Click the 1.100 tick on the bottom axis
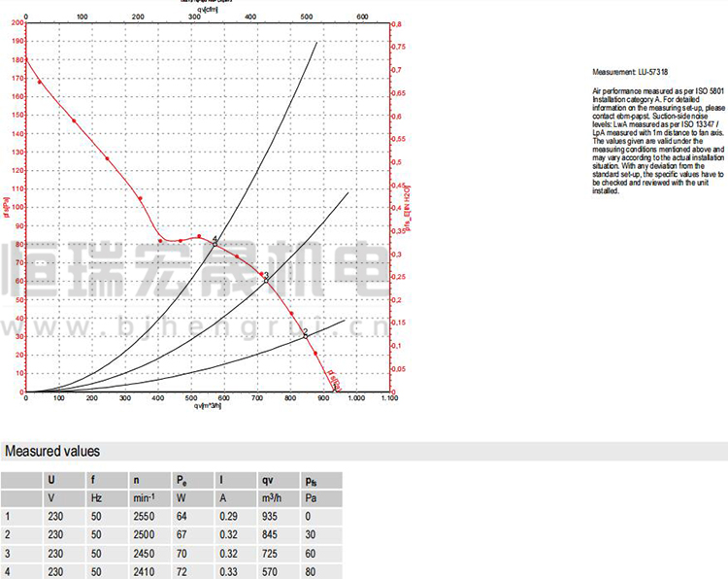This screenshot has height=579, width=728. pyautogui.click(x=388, y=398)
